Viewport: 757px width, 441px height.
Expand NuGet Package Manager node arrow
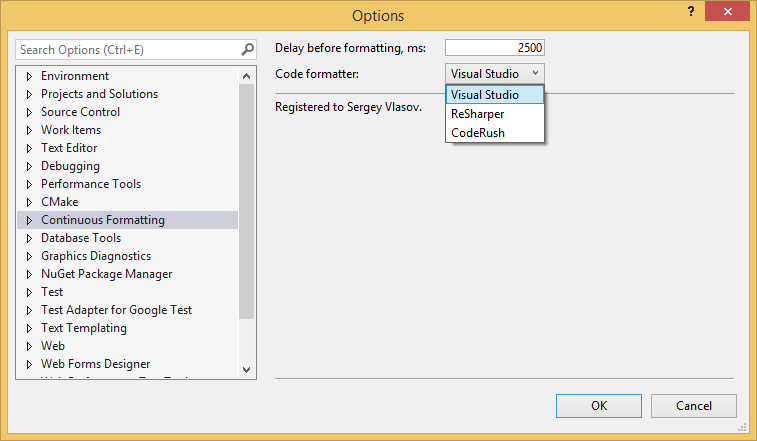coord(29,274)
